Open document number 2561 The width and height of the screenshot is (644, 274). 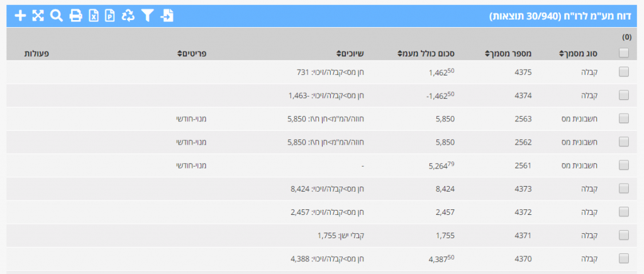coord(523,165)
